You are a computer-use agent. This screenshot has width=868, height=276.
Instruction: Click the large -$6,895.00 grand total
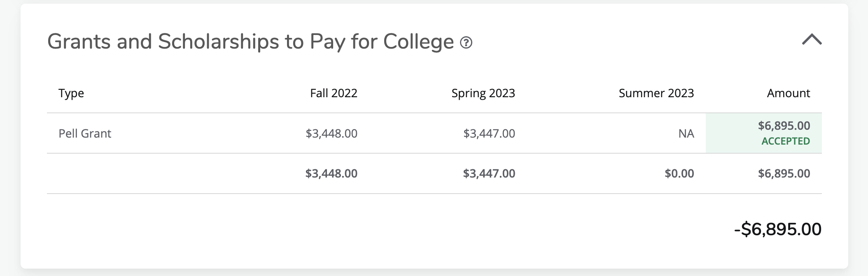coord(778,229)
